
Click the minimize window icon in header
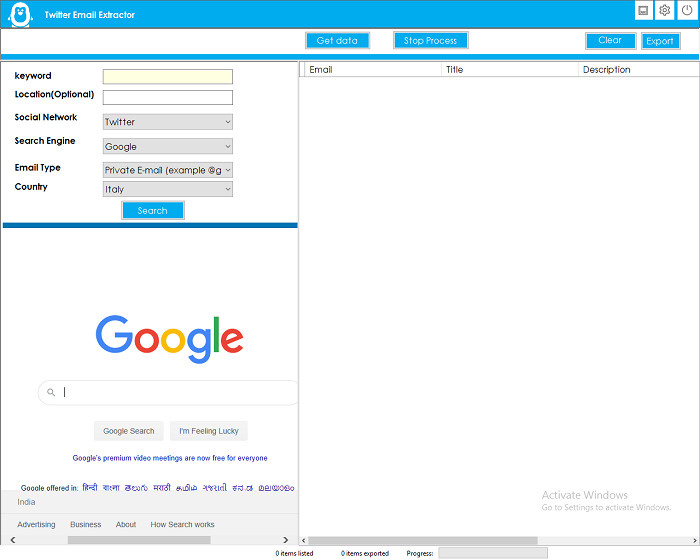(643, 10)
